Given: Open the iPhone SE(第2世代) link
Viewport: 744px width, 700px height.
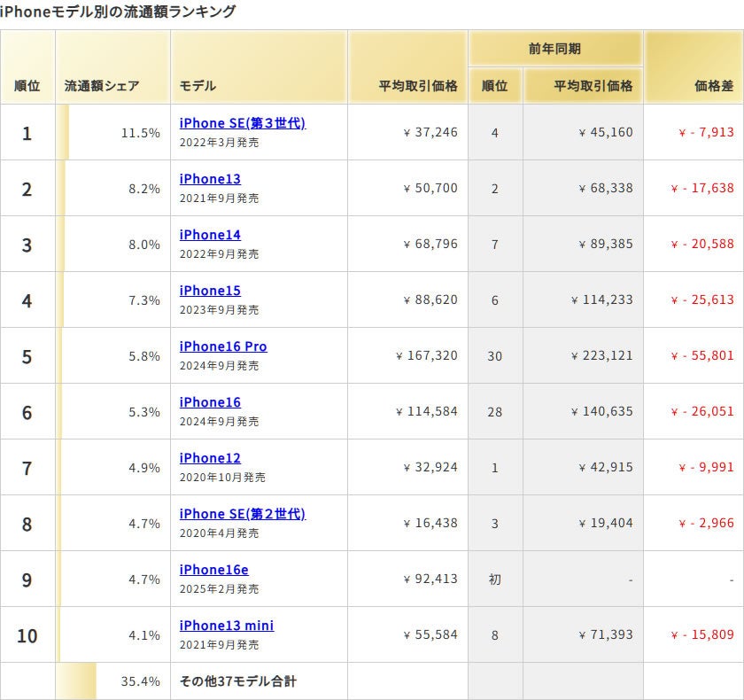Looking at the screenshot, I should click(243, 514).
